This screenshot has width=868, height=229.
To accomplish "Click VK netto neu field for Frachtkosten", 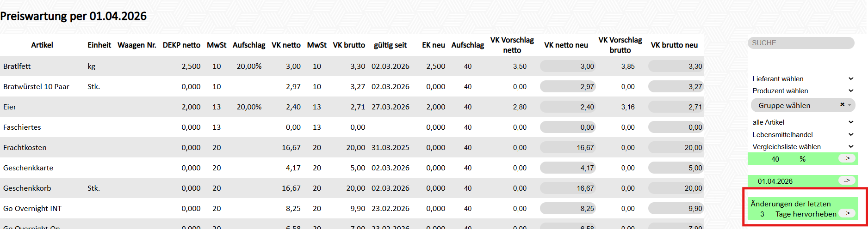I will 568,148.
